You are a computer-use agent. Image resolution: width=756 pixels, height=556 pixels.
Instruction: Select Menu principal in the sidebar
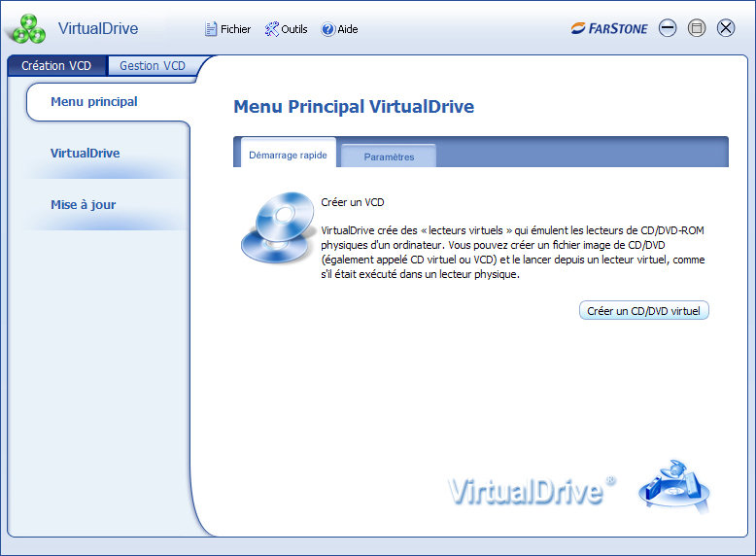[94, 102]
